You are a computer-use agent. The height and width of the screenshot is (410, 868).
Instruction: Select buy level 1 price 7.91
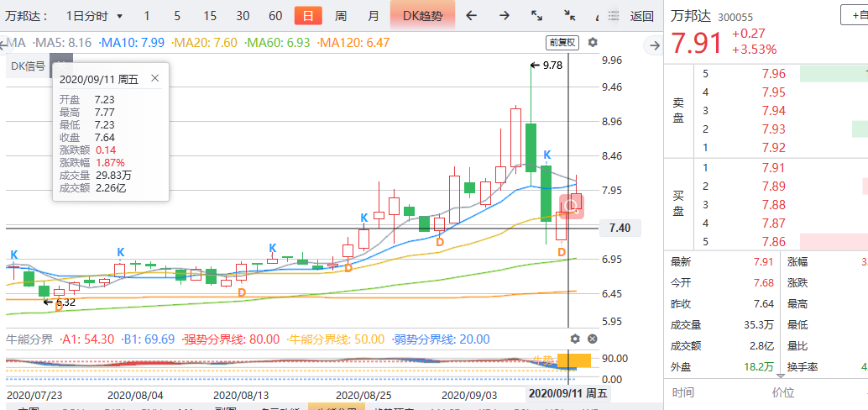[x=773, y=167]
